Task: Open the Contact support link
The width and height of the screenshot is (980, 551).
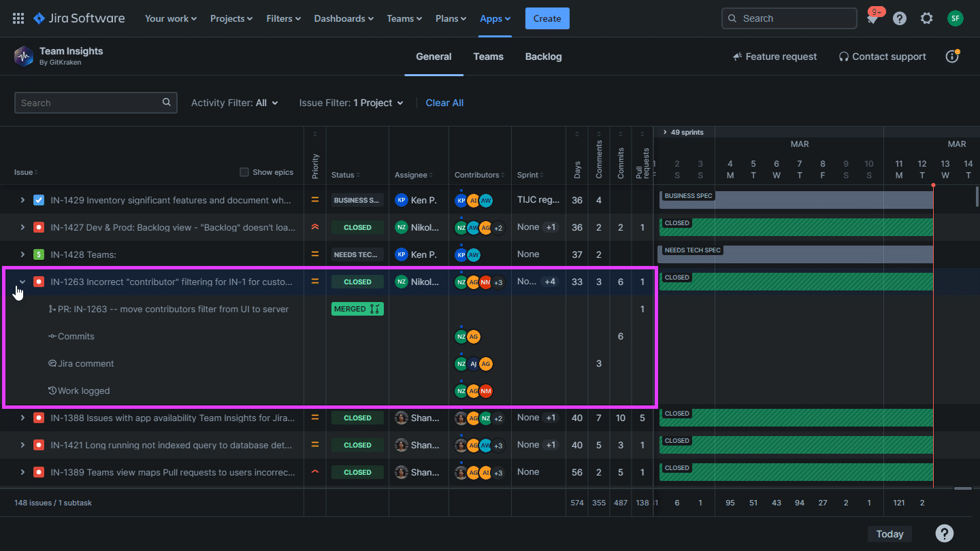Action: pyautogui.click(x=882, y=56)
